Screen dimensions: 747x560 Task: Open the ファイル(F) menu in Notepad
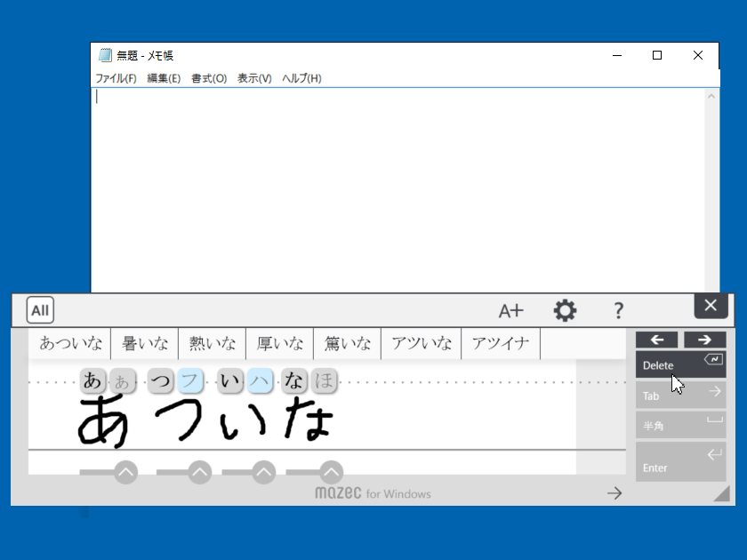116,78
